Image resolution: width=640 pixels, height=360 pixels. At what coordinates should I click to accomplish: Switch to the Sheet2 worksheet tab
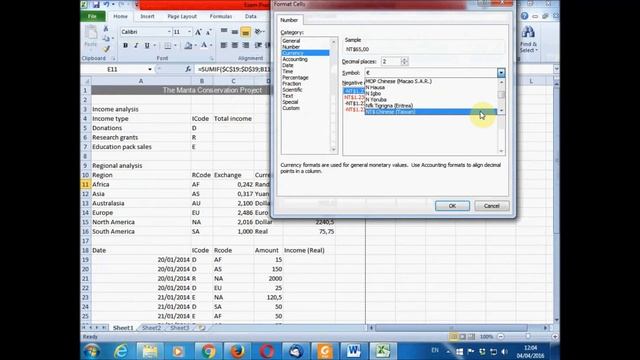pyautogui.click(x=151, y=328)
